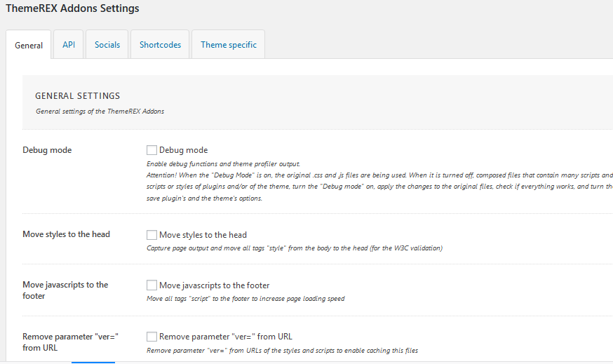Enable the Debug mode checkbox

151,150
